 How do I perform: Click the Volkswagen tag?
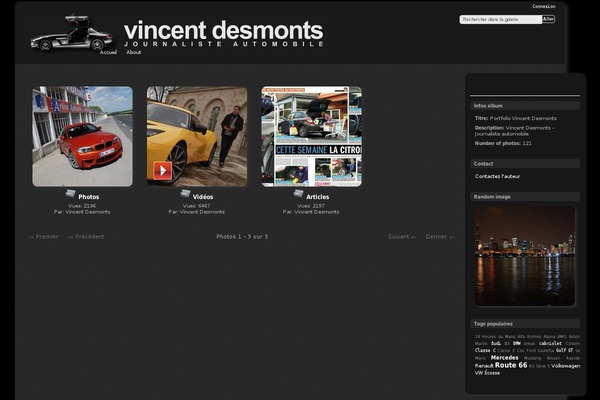(566, 366)
